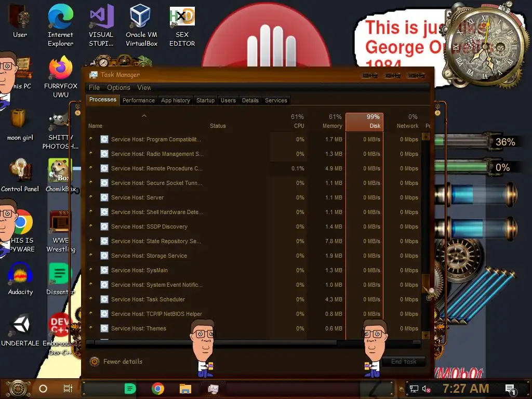Screen dimensions: 532x399
Task: Open the Dissenter desktop icon
Action: (60, 279)
